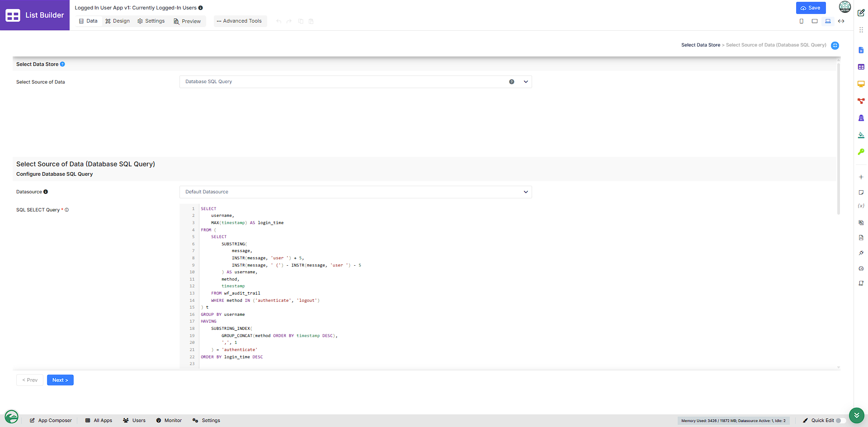This screenshot has height=427, width=868.
Task: Open the form builder document icon in sidebar
Action: [861, 50]
